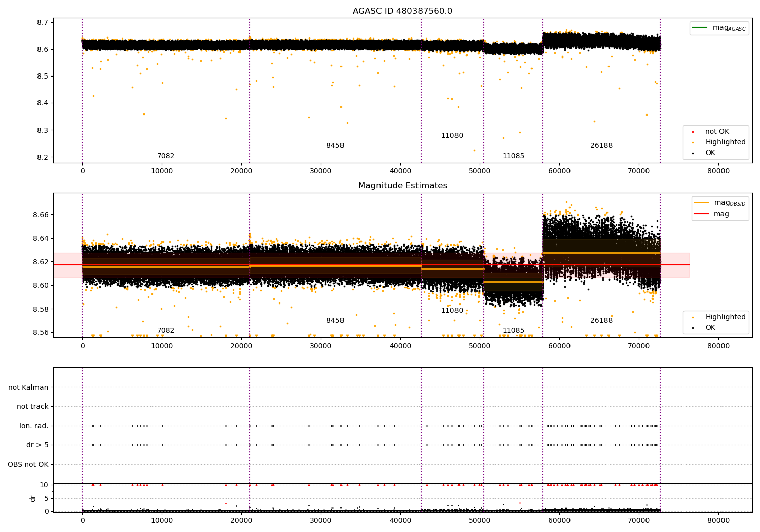Click the 'Ion. rad.' row label

coord(34,426)
